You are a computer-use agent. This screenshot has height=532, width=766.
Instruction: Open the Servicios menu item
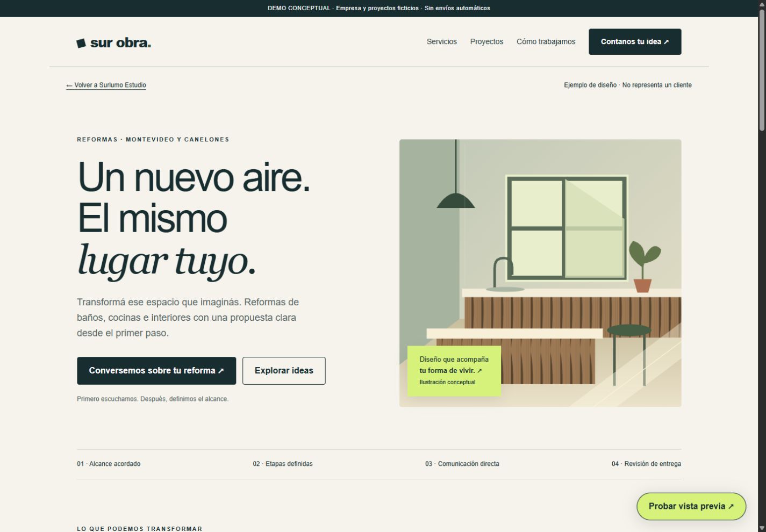click(442, 42)
